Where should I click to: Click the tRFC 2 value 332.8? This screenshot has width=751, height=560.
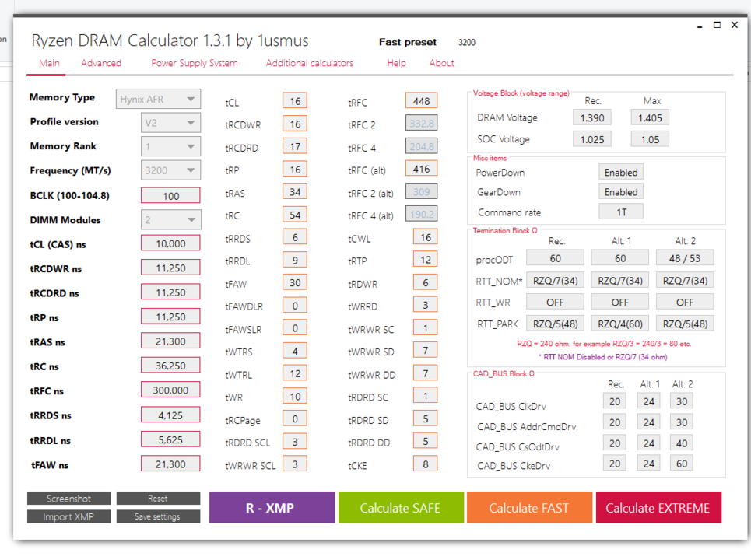pyautogui.click(x=422, y=124)
